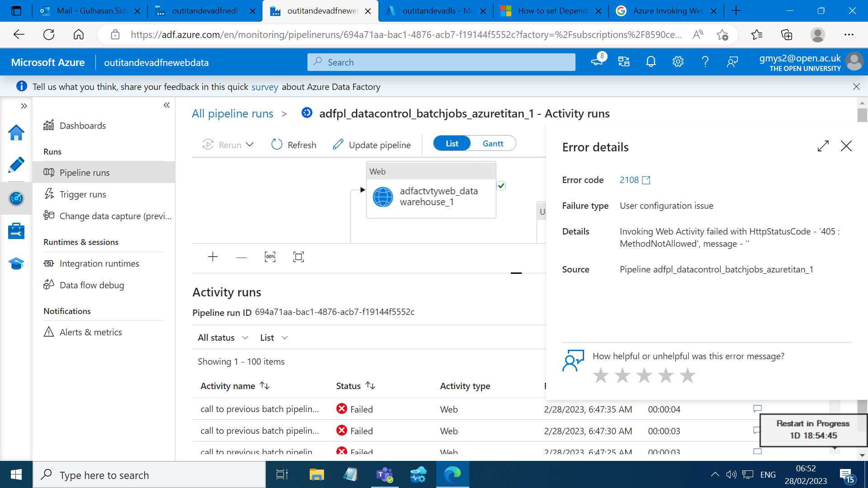The height and width of the screenshot is (488, 868).
Task: Collapse the monitoring navigation pane with chevrons
Action: click(x=166, y=105)
